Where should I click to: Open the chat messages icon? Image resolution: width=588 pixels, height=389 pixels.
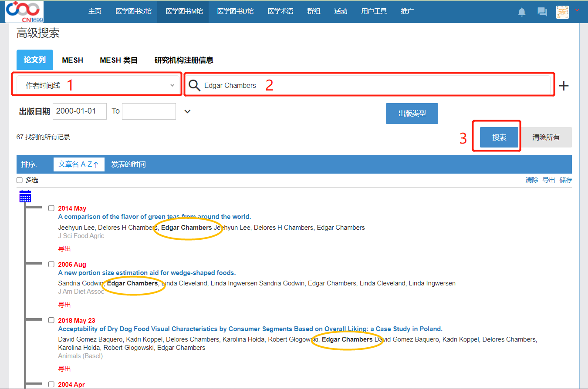[542, 12]
